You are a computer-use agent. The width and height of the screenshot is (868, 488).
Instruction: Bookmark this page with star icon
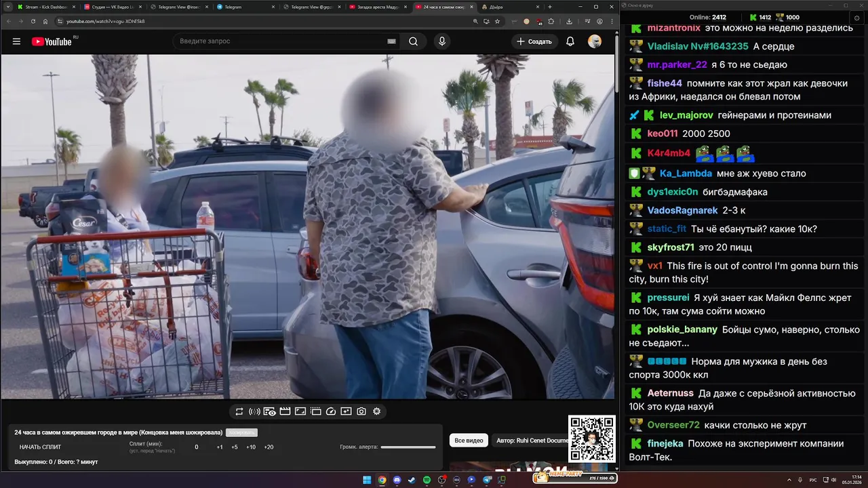pyautogui.click(x=497, y=21)
